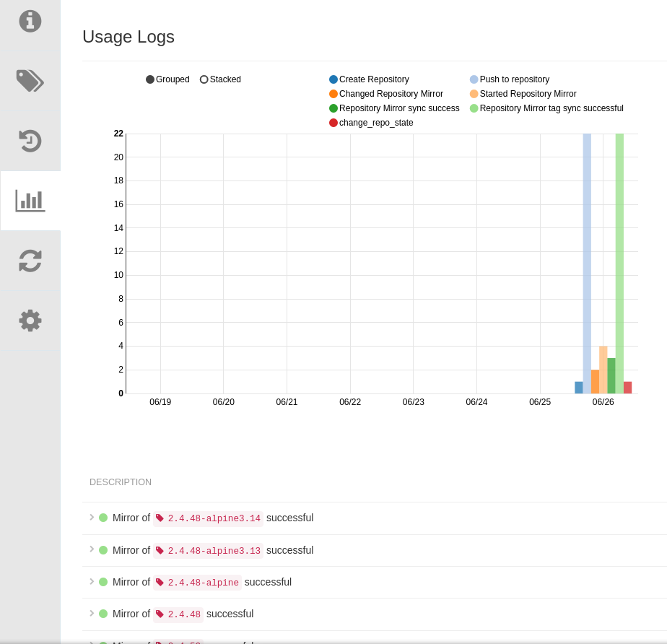Click the tag icon beside 2.4.48-alpine3.14
This screenshot has width=667, height=644.
[x=160, y=518]
